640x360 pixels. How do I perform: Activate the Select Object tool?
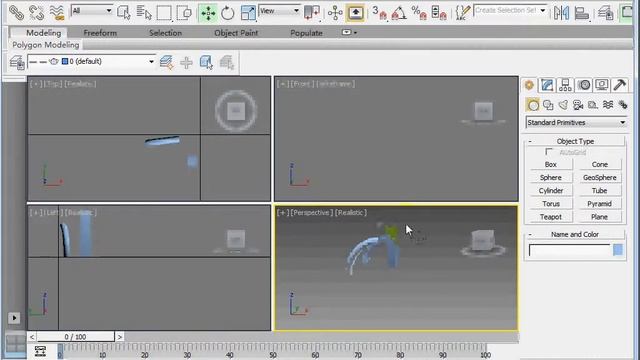pos(123,13)
